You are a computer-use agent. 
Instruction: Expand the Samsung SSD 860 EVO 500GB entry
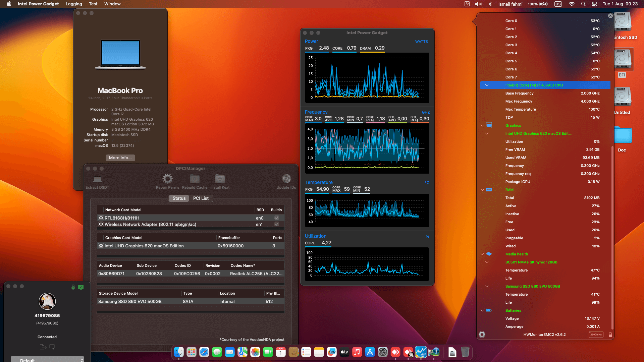coord(487,286)
